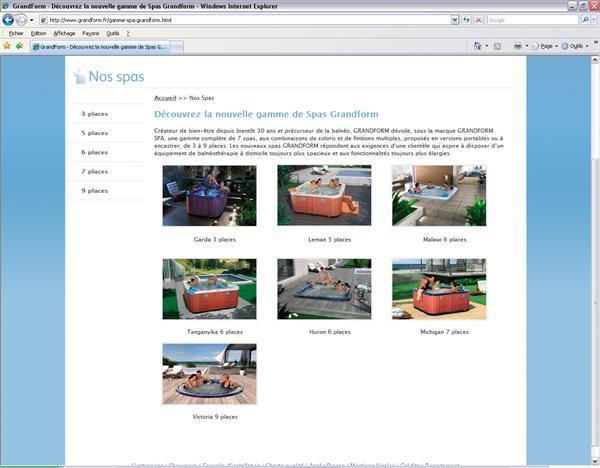Click heading Découvrez la nouvelle gamme de Spas
The image size is (600, 468).
tap(266, 114)
